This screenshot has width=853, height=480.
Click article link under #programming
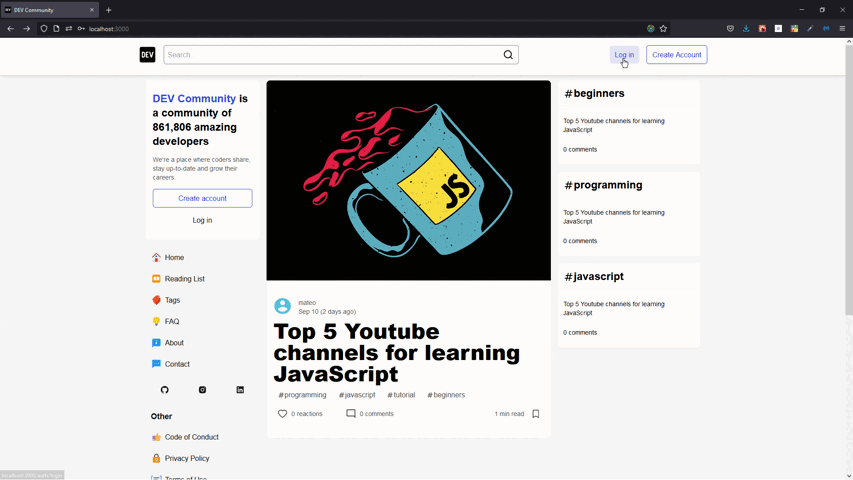614,217
